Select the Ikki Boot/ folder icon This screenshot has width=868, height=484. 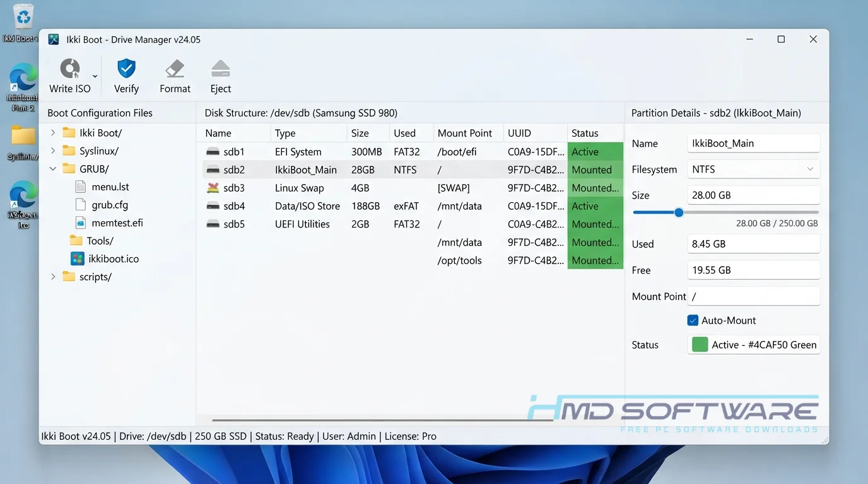tap(69, 132)
